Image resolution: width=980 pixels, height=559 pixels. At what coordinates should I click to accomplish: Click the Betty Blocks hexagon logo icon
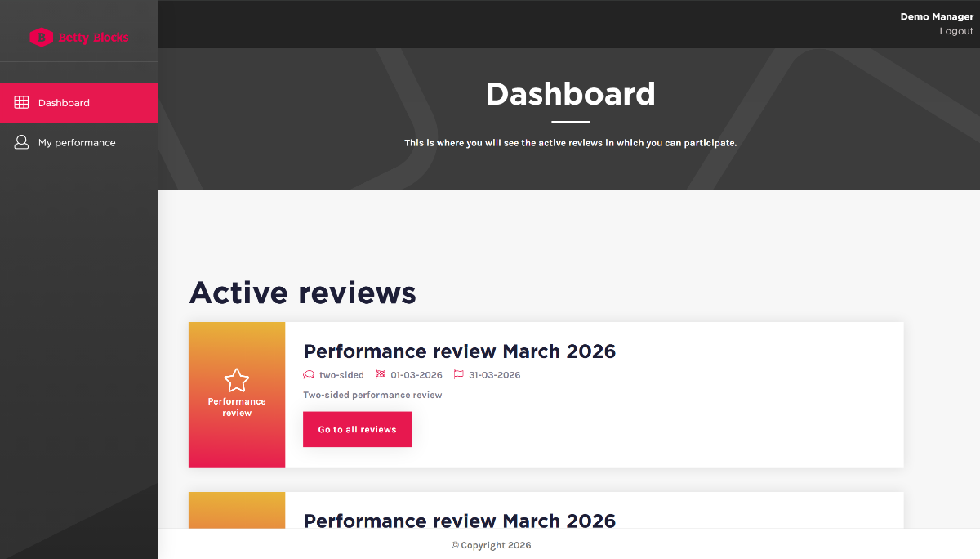[41, 37]
